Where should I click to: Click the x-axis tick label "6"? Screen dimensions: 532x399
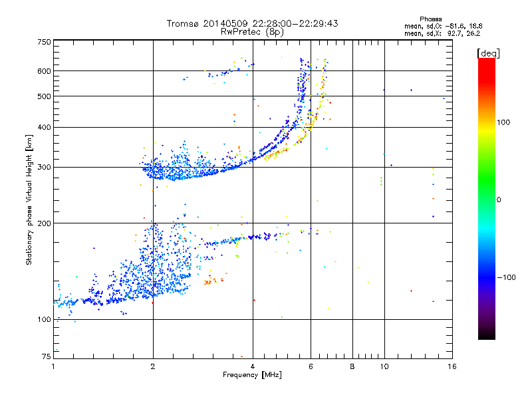point(311,366)
